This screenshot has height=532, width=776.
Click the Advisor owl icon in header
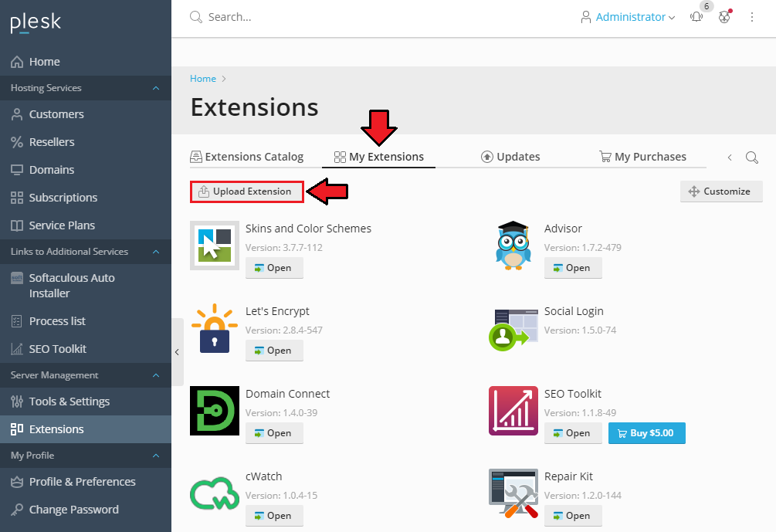point(724,17)
